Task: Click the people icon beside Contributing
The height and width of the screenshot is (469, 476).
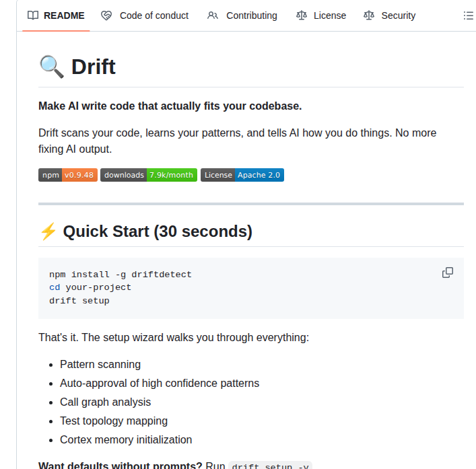Action: pos(213,15)
